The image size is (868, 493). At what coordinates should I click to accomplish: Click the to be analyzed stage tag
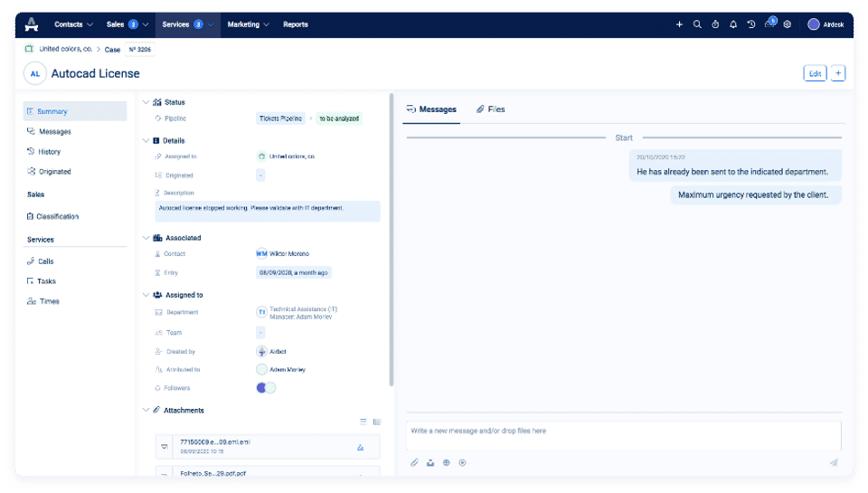(x=339, y=119)
